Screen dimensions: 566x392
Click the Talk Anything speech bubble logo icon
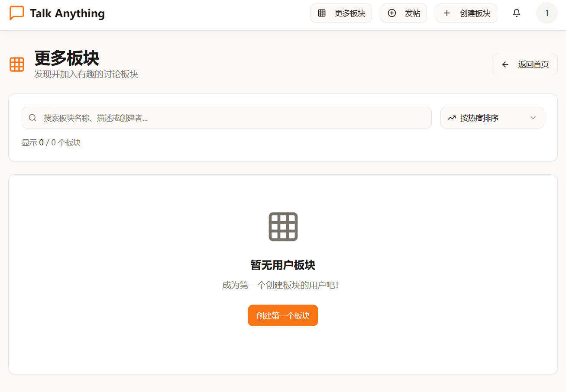tap(16, 13)
